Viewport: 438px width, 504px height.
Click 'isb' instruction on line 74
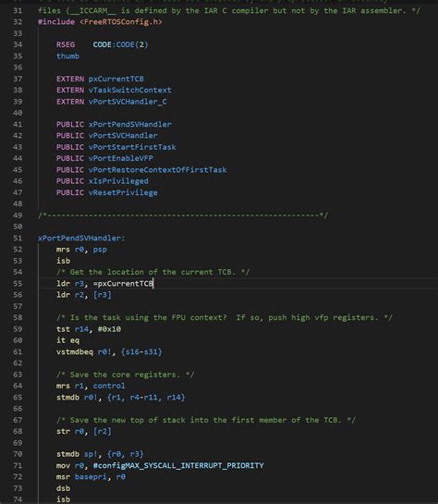pos(63,499)
